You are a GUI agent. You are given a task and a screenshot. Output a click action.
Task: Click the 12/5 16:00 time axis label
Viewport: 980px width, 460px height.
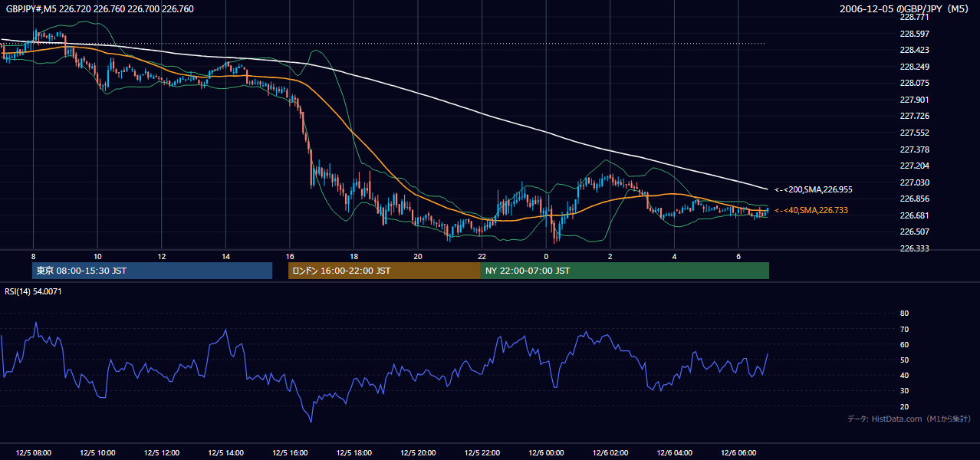290,453
